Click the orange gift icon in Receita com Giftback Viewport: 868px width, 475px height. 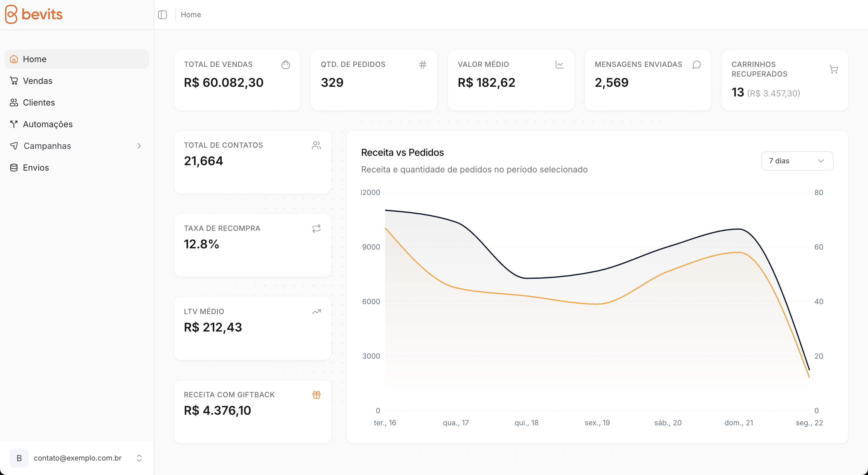click(316, 395)
